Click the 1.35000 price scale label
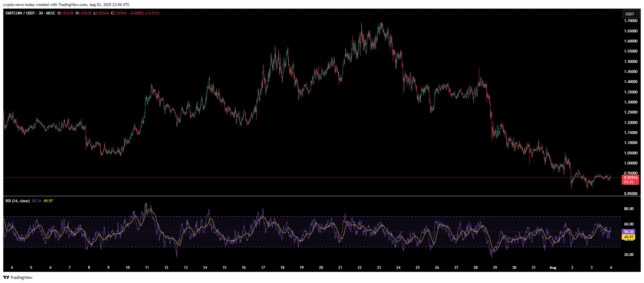This screenshot has width=644, height=283. [x=630, y=92]
